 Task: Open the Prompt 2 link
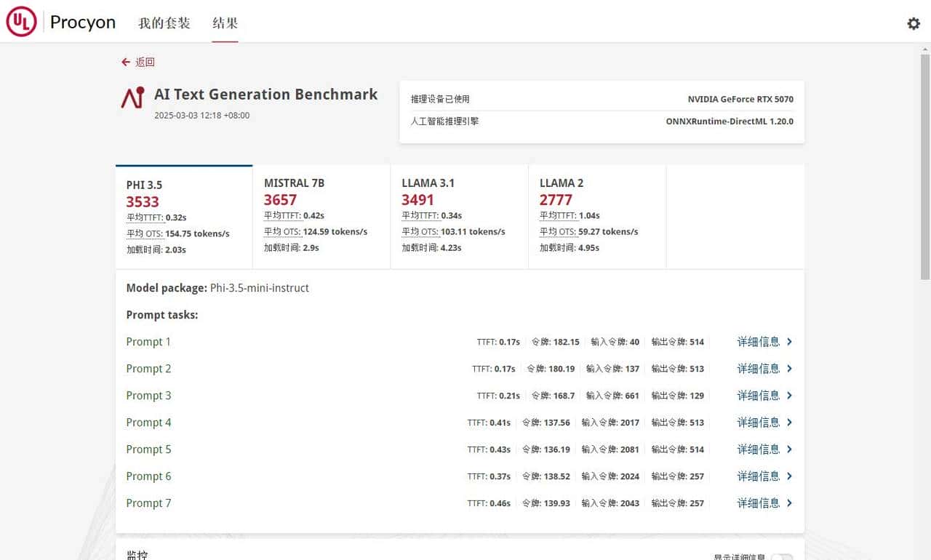click(148, 369)
